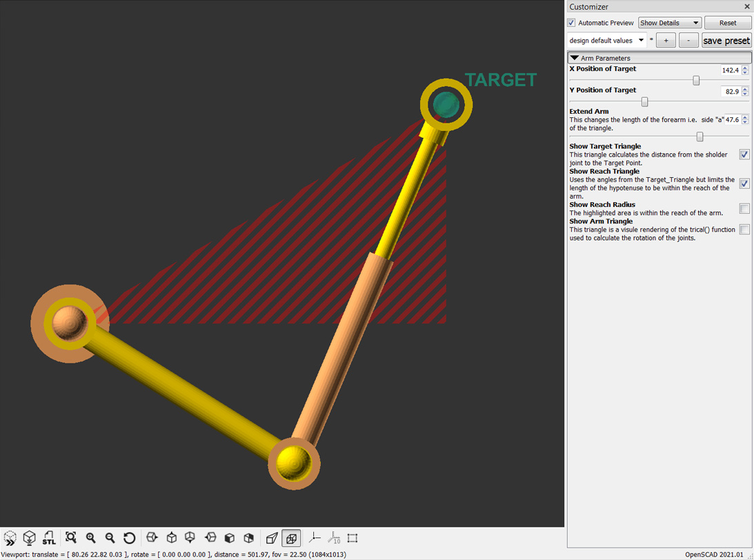754x560 pixels.
Task: Switch to the Back view cube icon
Action: coord(248,538)
